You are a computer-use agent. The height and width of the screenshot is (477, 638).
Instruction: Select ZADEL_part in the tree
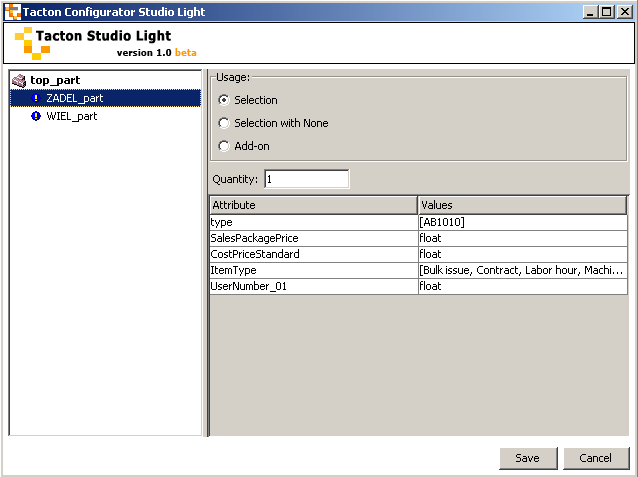(x=105, y=98)
